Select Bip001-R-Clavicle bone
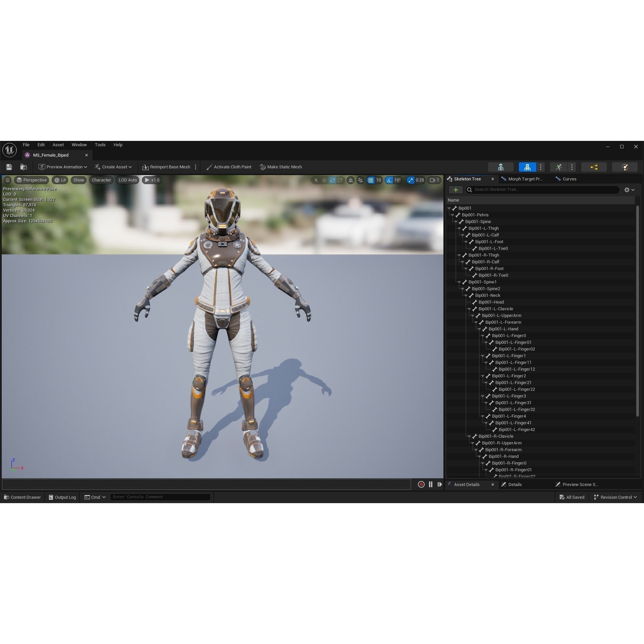 (x=496, y=436)
